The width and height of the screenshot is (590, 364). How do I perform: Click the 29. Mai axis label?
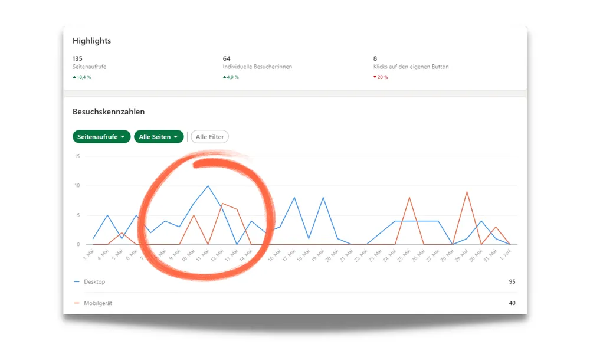tap(462, 255)
